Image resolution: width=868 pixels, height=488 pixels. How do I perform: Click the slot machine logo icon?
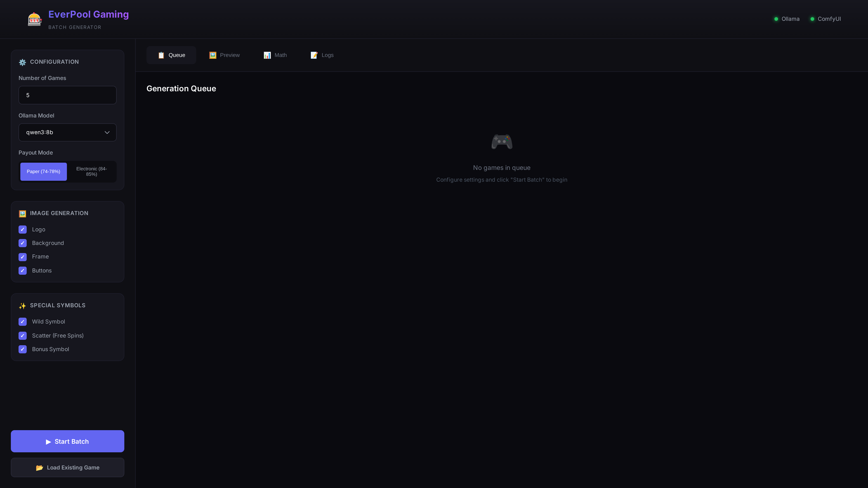point(34,19)
